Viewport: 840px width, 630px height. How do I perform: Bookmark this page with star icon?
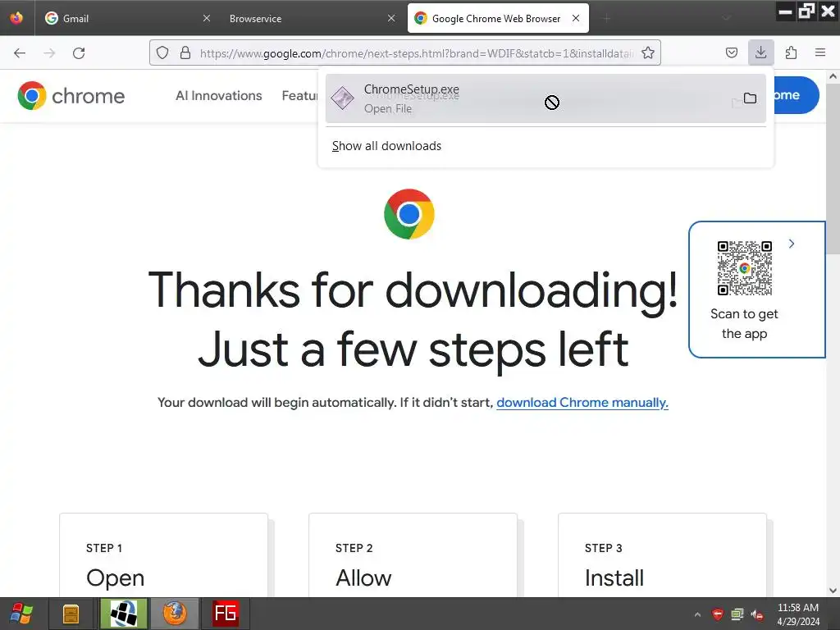coord(648,52)
